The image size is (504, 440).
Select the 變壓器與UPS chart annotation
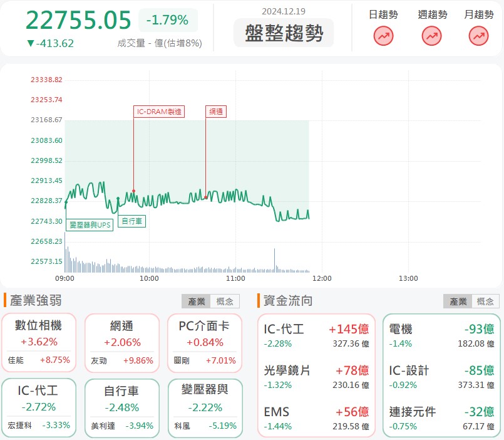(x=90, y=224)
